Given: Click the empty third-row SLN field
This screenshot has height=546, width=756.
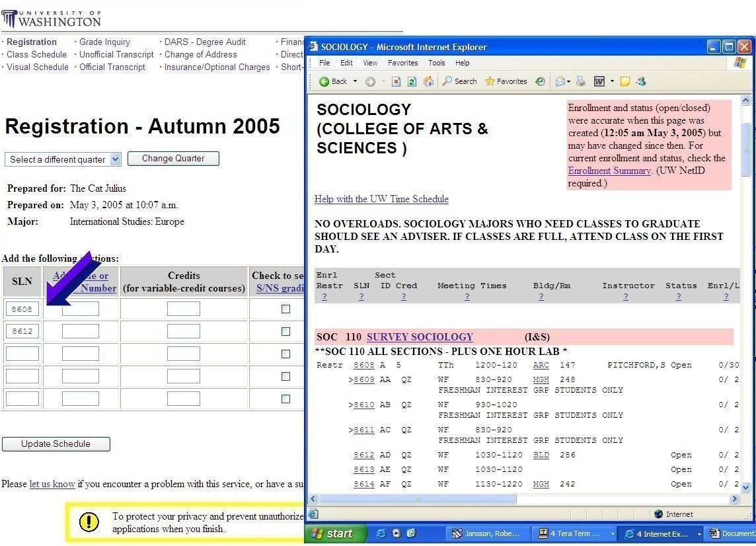Looking at the screenshot, I should tap(22, 354).
